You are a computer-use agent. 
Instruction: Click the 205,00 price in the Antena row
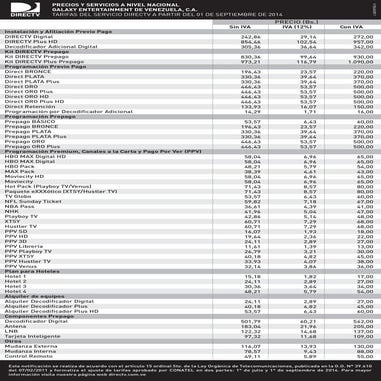click(x=363, y=327)
